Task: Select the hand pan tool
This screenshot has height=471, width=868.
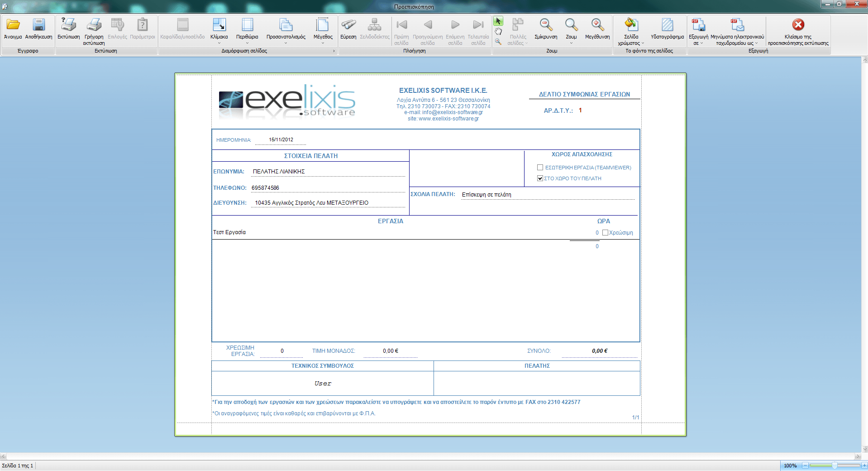Action: coord(498,31)
